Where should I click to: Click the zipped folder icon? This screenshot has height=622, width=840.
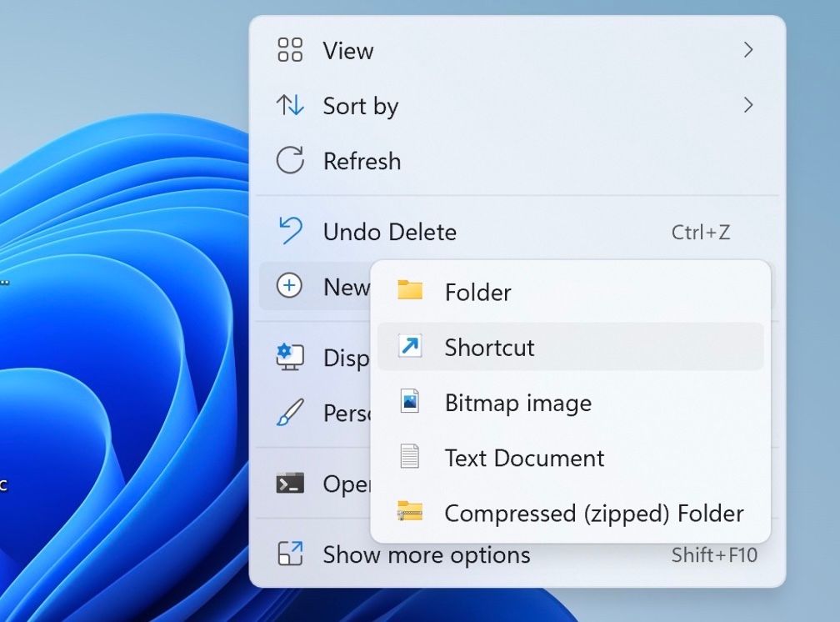click(x=410, y=511)
